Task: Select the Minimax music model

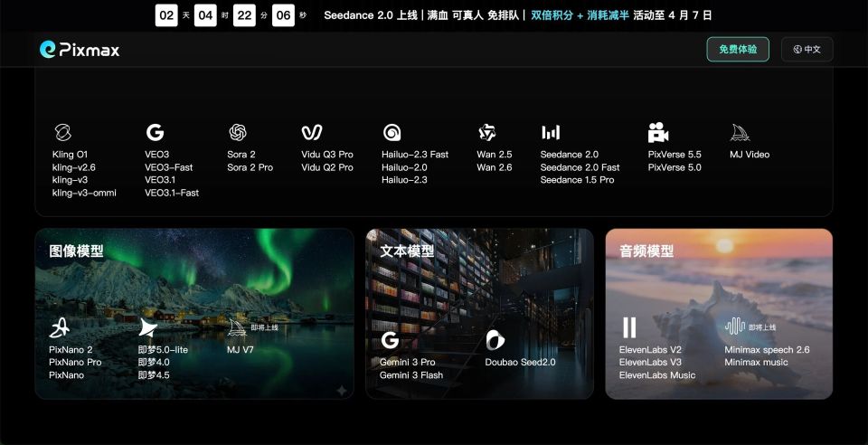Action: point(756,362)
